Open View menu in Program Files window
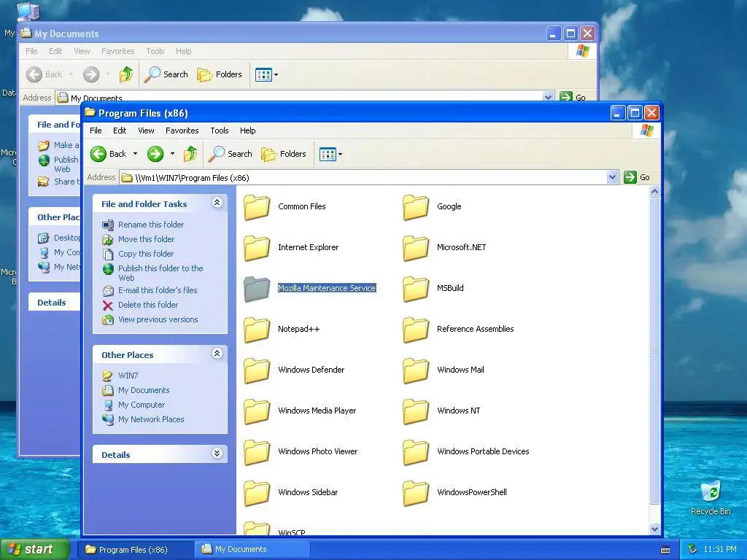The width and height of the screenshot is (747, 560). point(146,131)
